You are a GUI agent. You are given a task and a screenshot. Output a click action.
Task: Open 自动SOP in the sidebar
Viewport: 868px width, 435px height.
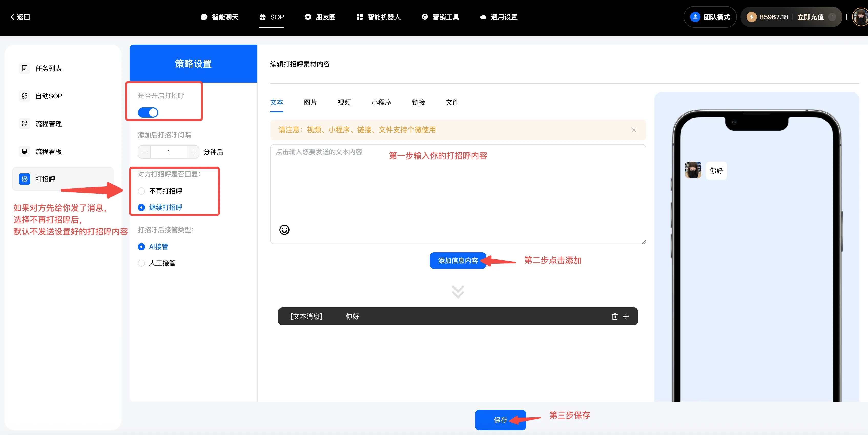pyautogui.click(x=48, y=96)
